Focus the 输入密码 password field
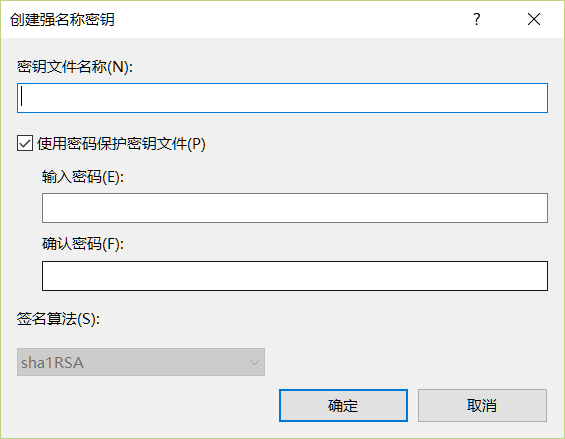The image size is (565, 439). 295,208
